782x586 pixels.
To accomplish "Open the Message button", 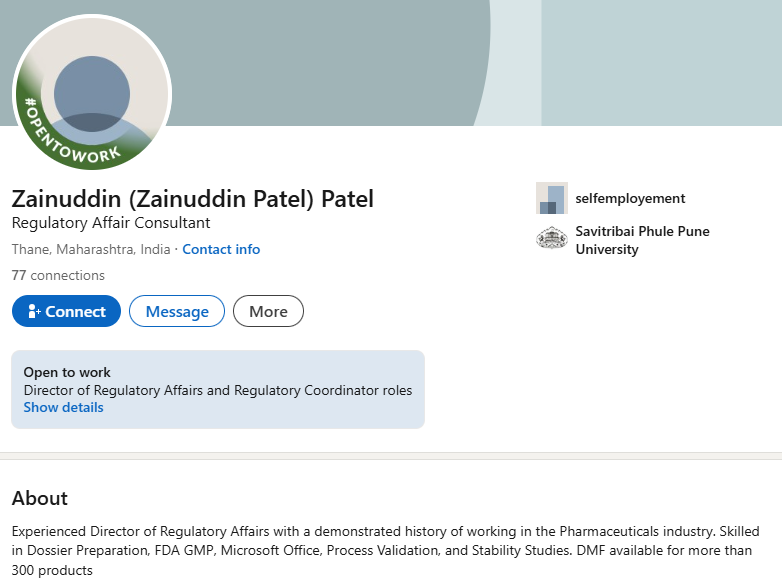I will (177, 311).
